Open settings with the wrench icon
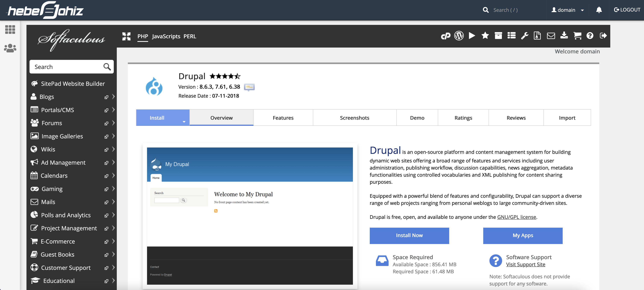The height and width of the screenshot is (290, 644). click(x=525, y=36)
